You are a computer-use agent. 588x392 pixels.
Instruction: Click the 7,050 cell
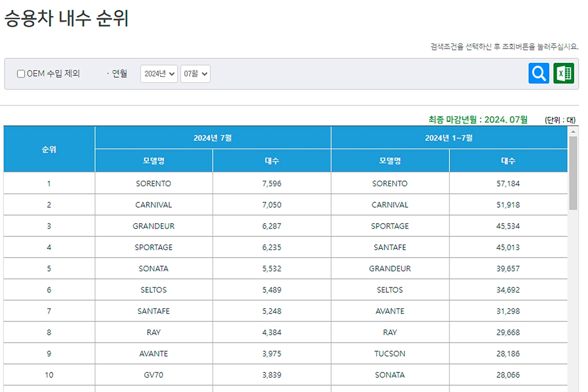(272, 205)
